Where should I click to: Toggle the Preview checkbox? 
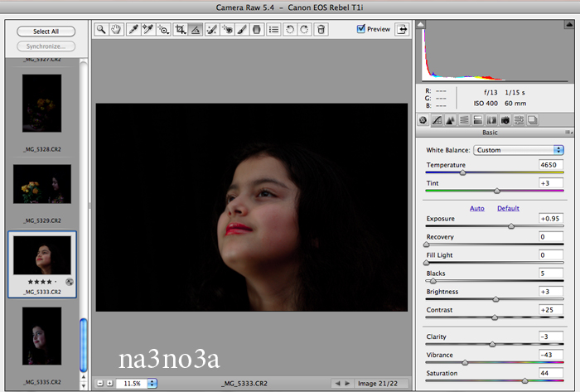click(361, 28)
